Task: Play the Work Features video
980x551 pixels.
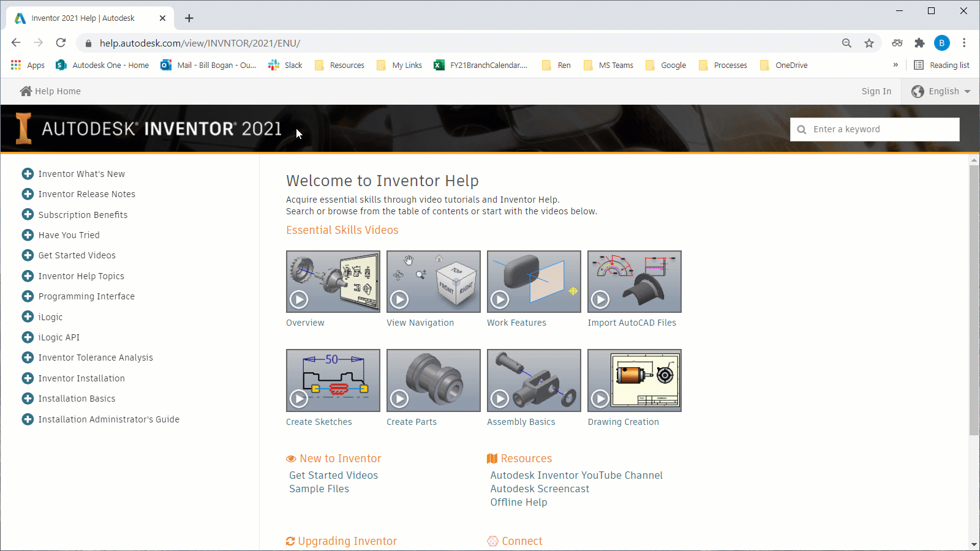Action: pyautogui.click(x=534, y=282)
